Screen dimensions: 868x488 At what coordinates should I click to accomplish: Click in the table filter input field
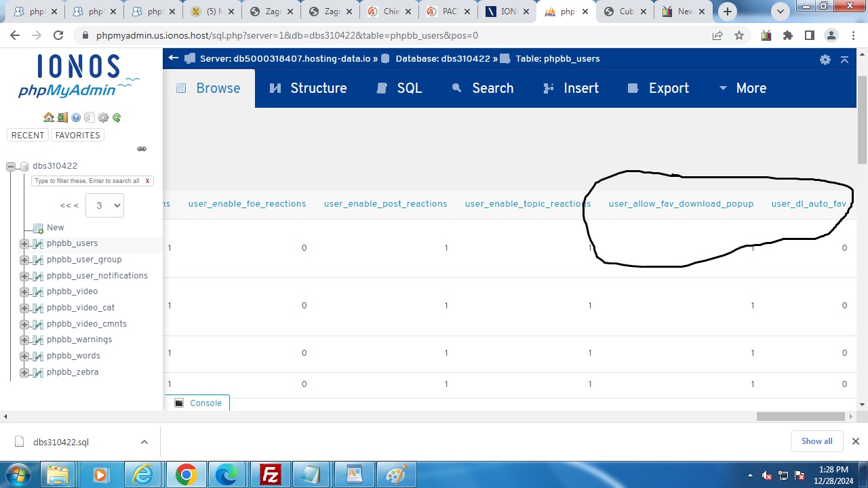pyautogui.click(x=87, y=181)
